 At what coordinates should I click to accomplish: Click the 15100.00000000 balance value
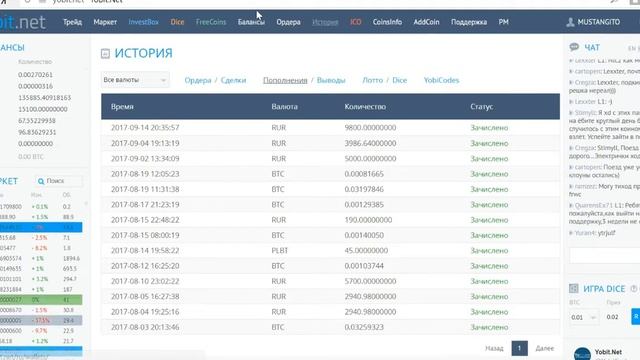[x=43, y=109]
